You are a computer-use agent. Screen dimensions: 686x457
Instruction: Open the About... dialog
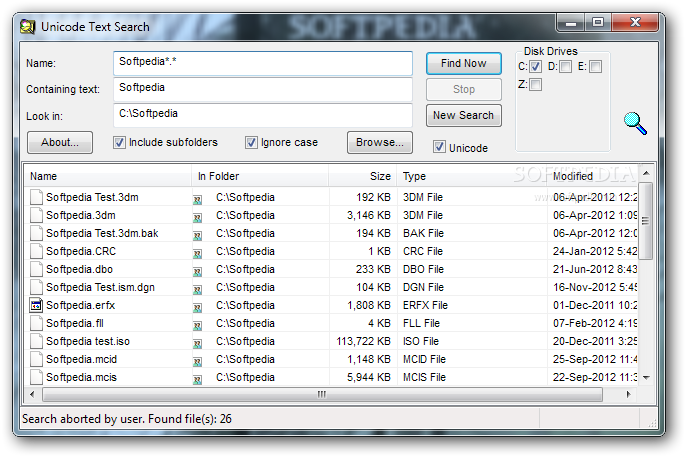coord(60,143)
